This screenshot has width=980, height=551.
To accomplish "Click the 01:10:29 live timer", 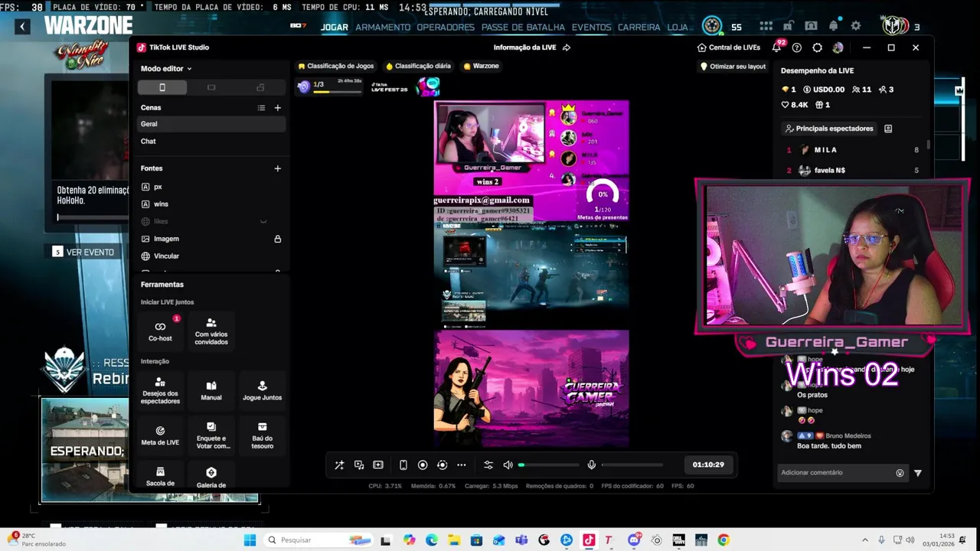I will click(x=708, y=465).
